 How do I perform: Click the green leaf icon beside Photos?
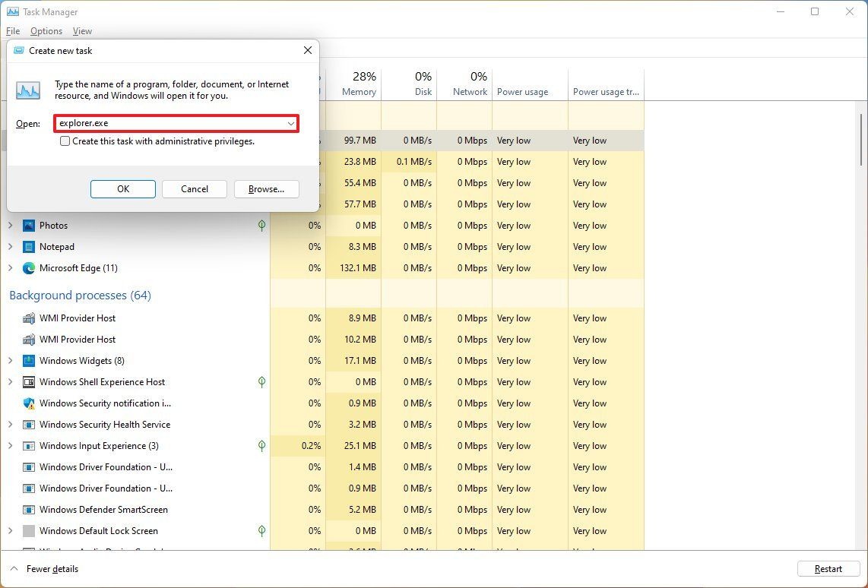click(261, 225)
